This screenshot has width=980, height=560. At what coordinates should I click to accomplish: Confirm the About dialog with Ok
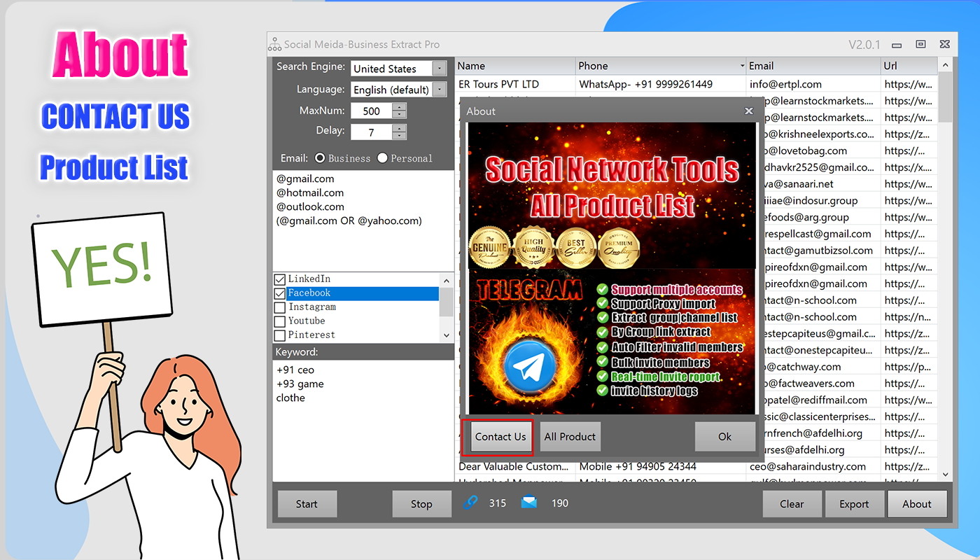(x=725, y=437)
